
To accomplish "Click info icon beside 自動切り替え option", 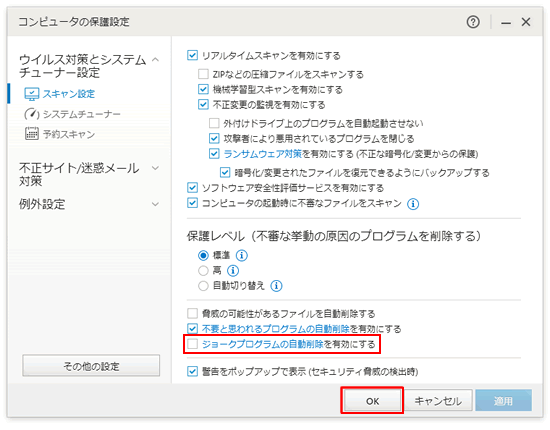I will [276, 286].
